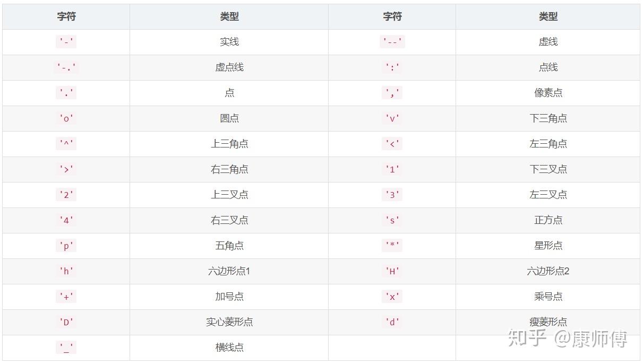Click the ':' dotted line code

point(392,67)
